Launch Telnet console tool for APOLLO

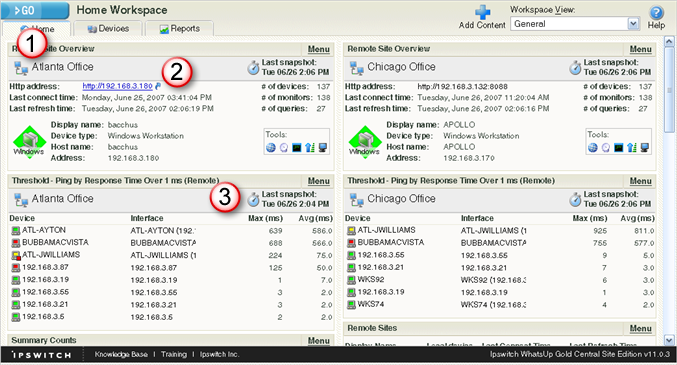coord(619,148)
